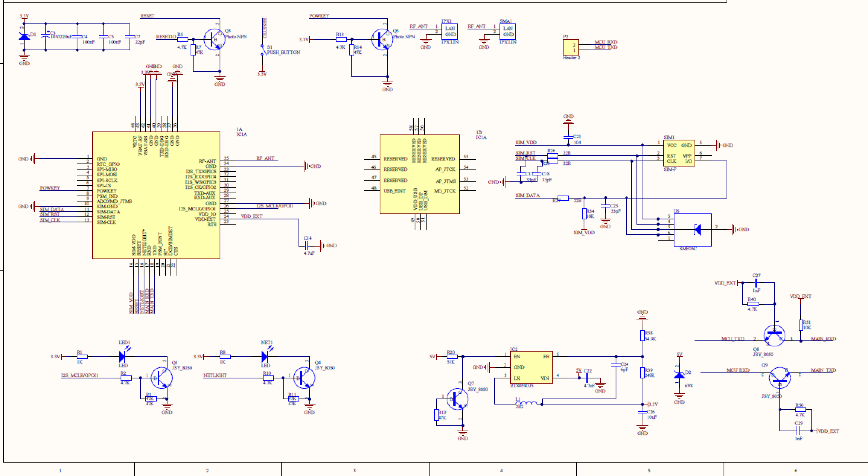Select the Q5 Photo NPN transistor symbol

(382, 39)
